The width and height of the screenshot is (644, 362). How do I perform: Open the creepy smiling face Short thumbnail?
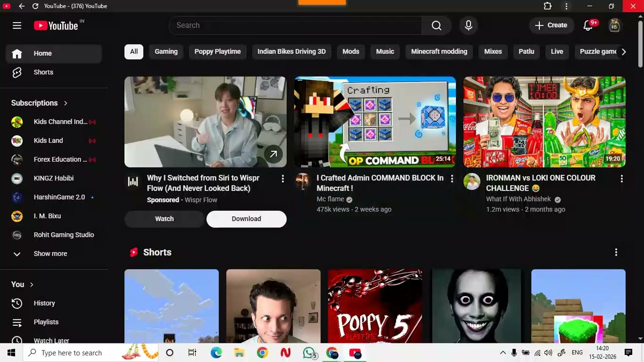point(476,306)
